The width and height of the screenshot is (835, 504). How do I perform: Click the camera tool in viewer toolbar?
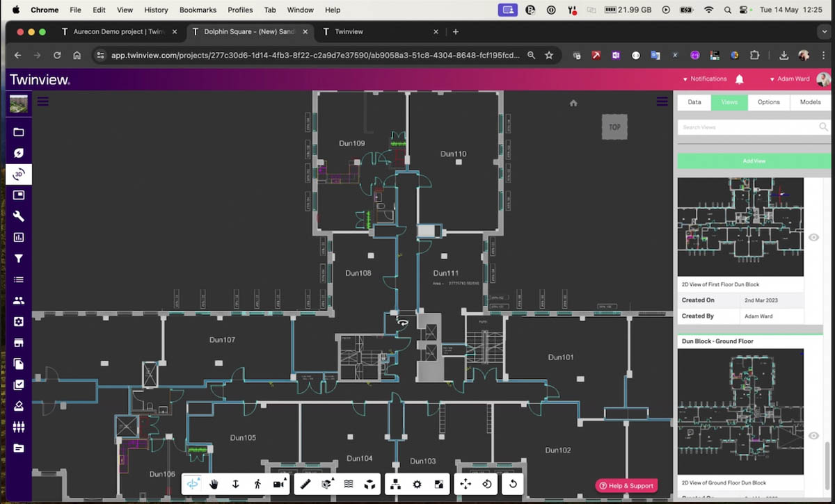point(280,484)
